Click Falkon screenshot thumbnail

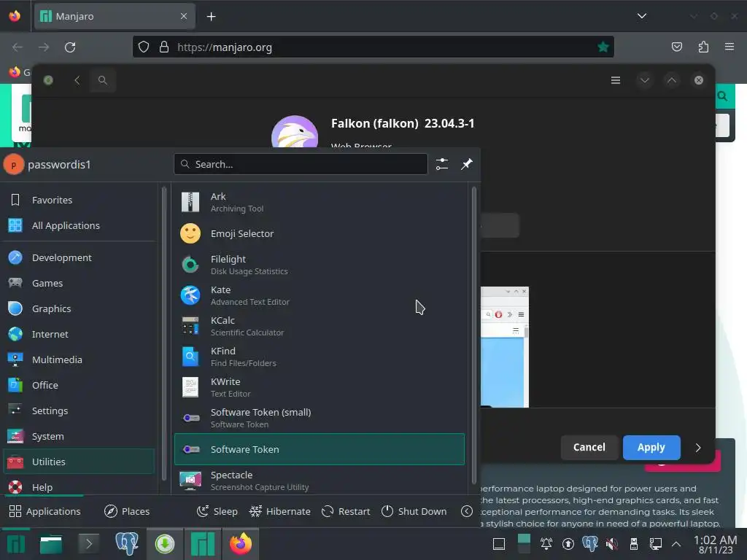point(505,346)
